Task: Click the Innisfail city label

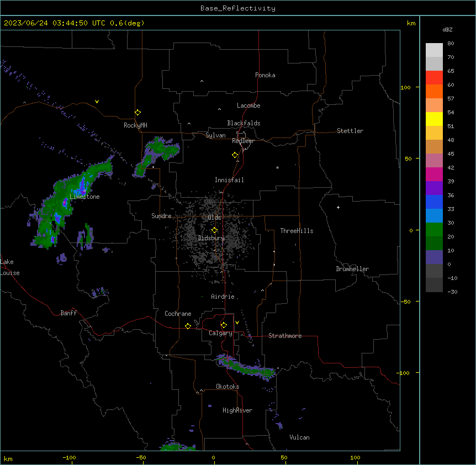Action: point(229,180)
